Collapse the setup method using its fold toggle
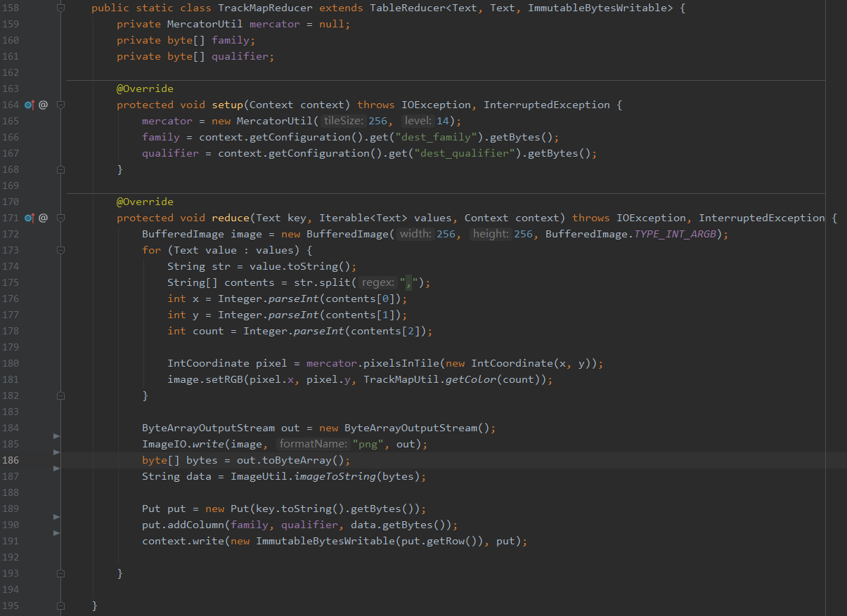This screenshot has width=847, height=616. point(60,105)
